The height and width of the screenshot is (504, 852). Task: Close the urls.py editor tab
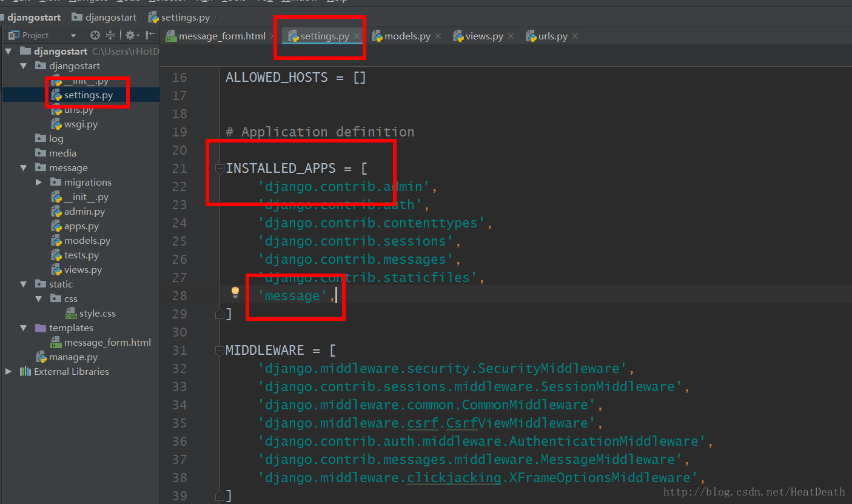[575, 36]
